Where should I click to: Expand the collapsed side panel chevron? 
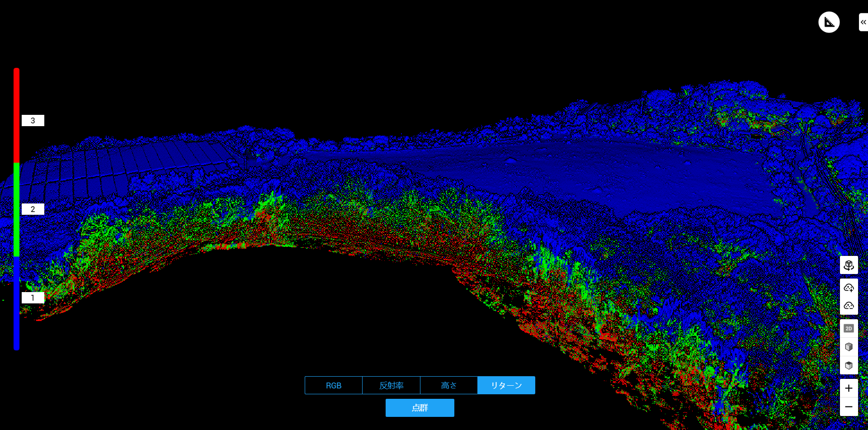coord(863,22)
